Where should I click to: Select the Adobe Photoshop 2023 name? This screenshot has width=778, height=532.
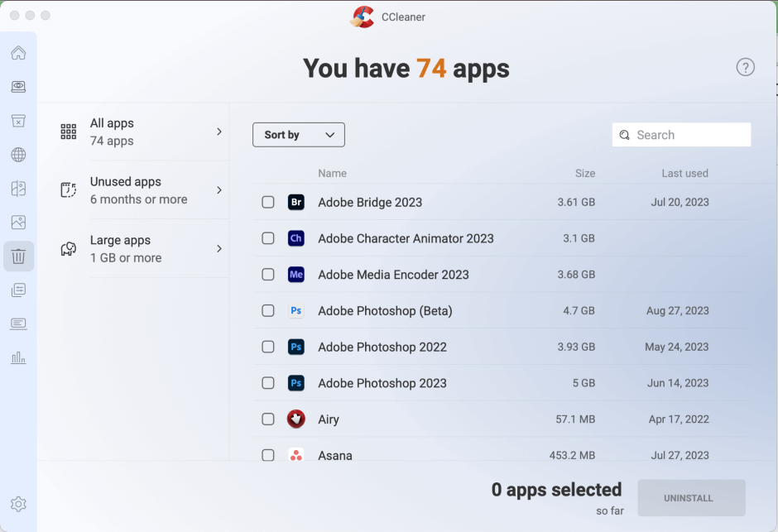[x=382, y=383]
